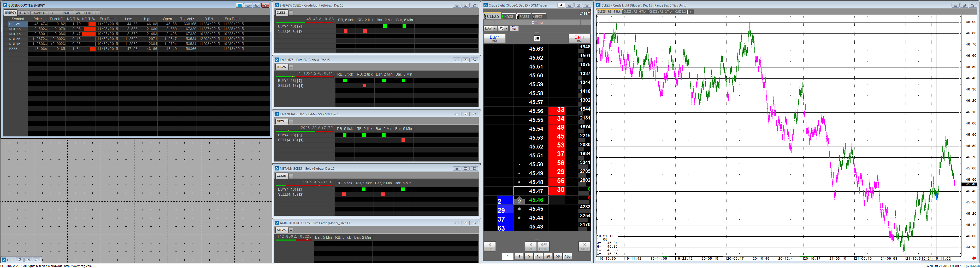Screen dimensions: 980x268
Task: Open the CLEZ5,2 chart tab
Action: point(681,12)
